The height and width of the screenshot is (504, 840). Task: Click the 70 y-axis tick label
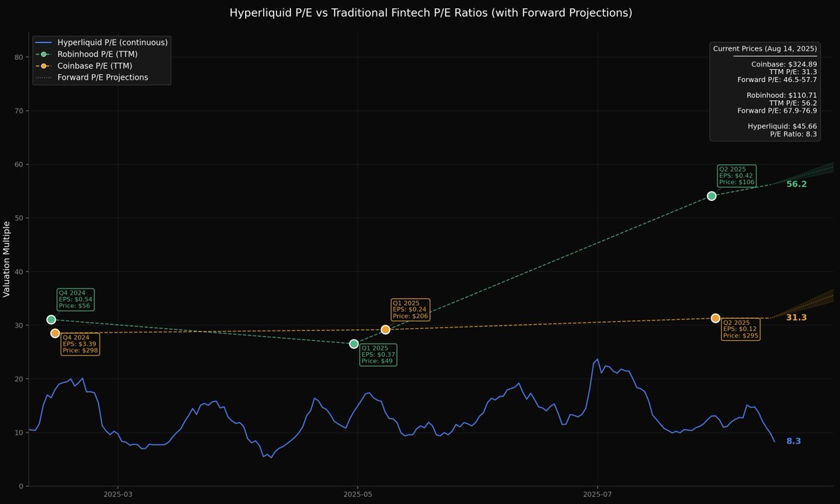19,111
